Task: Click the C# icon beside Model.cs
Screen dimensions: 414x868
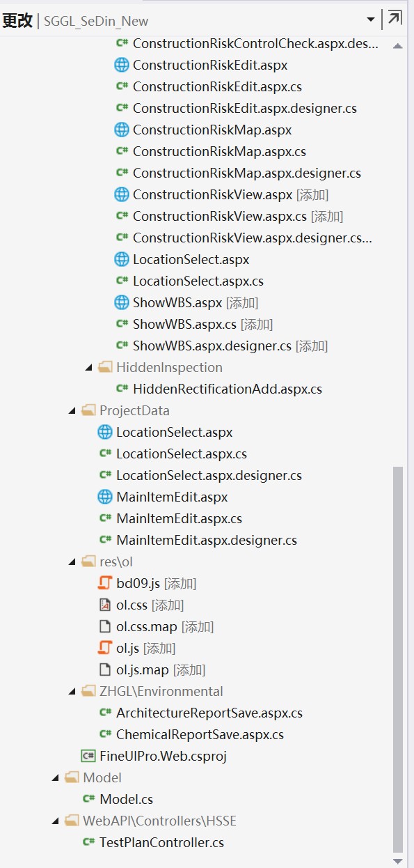Action: click(x=88, y=799)
